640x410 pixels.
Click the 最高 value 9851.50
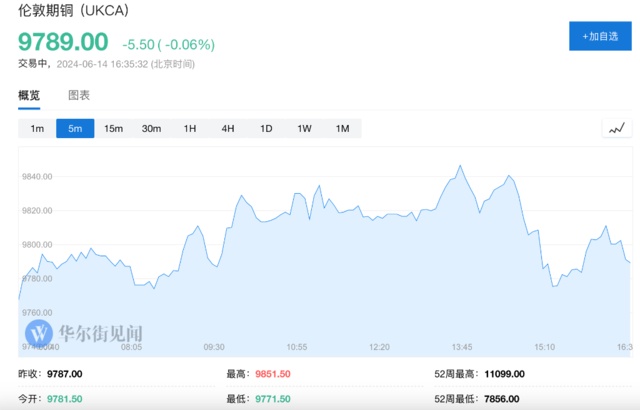272,374
